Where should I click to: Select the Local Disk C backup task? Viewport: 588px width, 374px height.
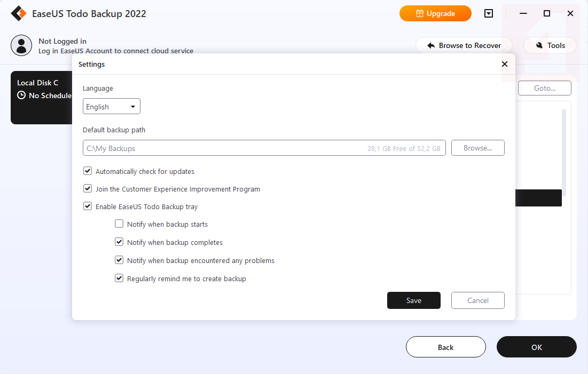click(41, 88)
